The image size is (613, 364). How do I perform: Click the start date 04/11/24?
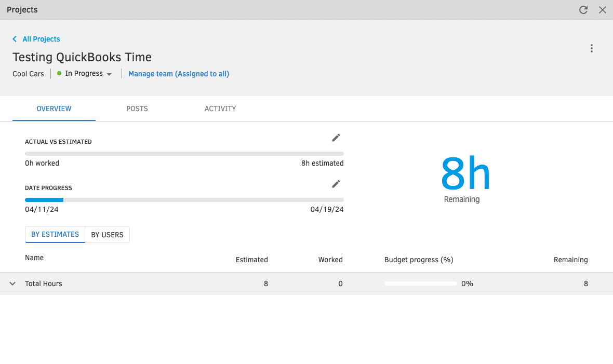(42, 210)
